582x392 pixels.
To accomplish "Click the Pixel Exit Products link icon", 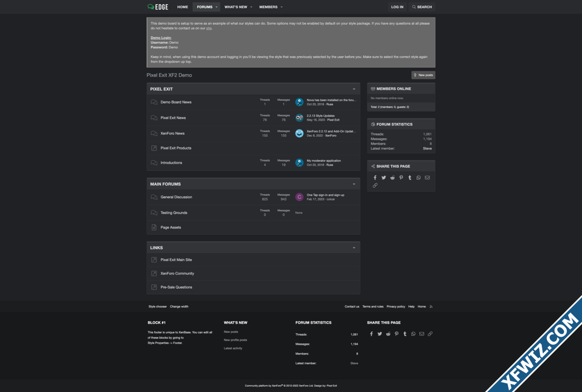I will click(154, 148).
